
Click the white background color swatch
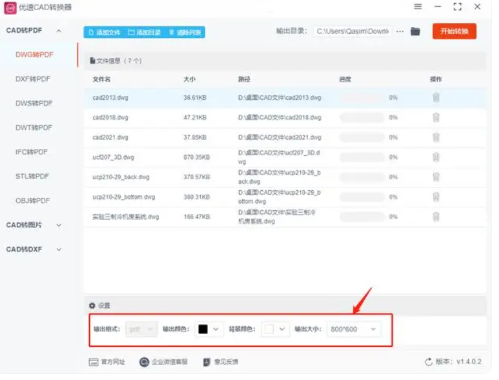tap(269, 329)
